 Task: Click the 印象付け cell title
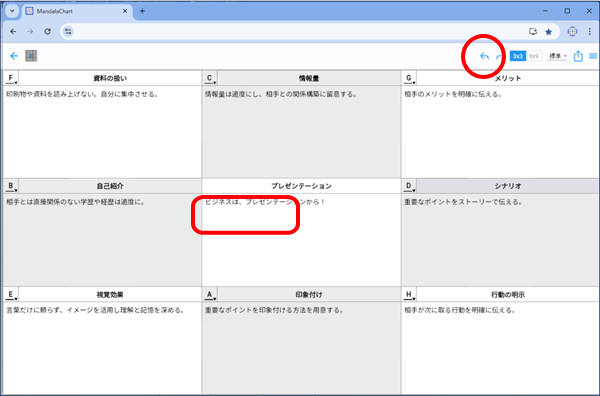pos(309,295)
